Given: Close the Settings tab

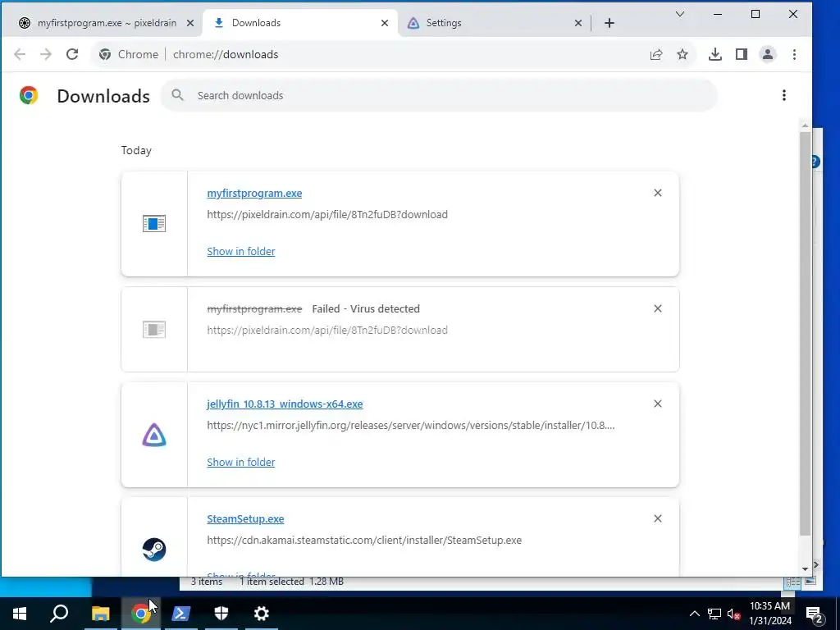Looking at the screenshot, I should tap(578, 23).
